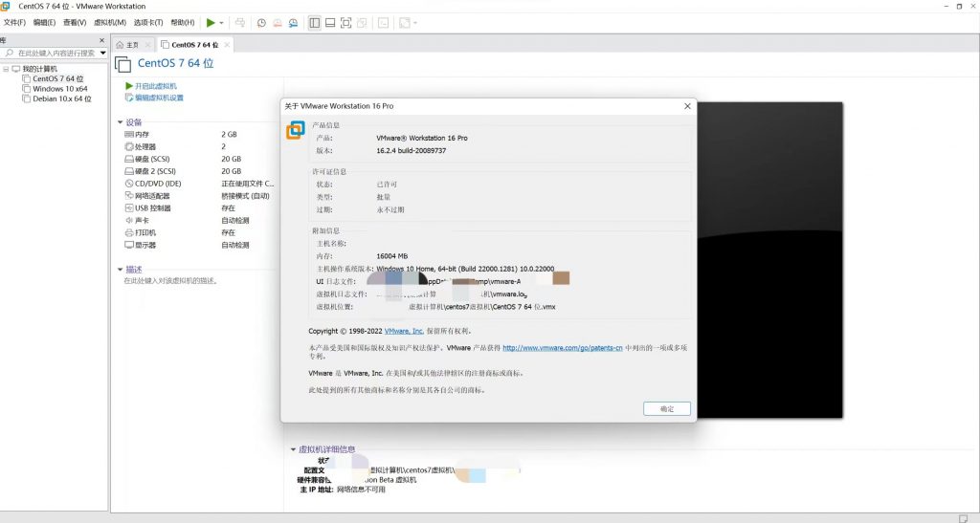This screenshot has height=523, width=980.
Task: Click the stretch guest display icon
Action: point(405,23)
